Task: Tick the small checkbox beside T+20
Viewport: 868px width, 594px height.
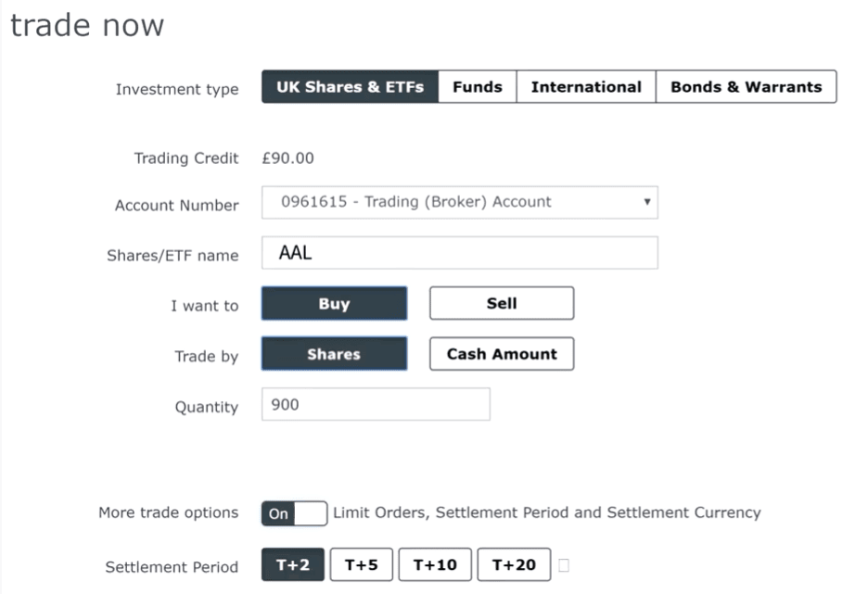Action: 564,565
